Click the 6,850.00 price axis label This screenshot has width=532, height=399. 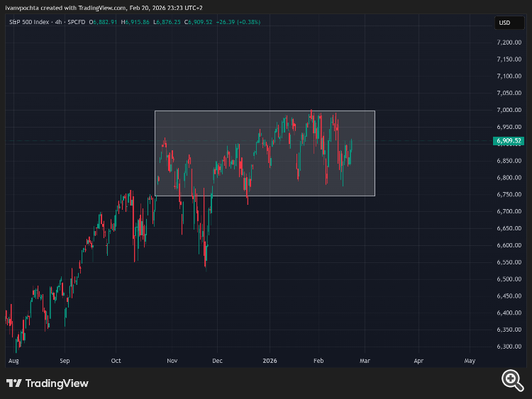coord(509,161)
